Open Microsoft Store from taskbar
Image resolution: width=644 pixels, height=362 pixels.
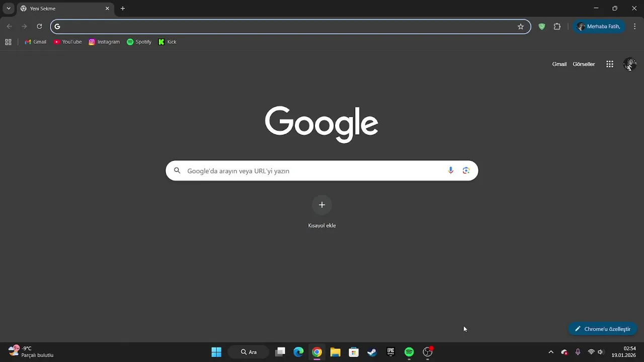[354, 352]
